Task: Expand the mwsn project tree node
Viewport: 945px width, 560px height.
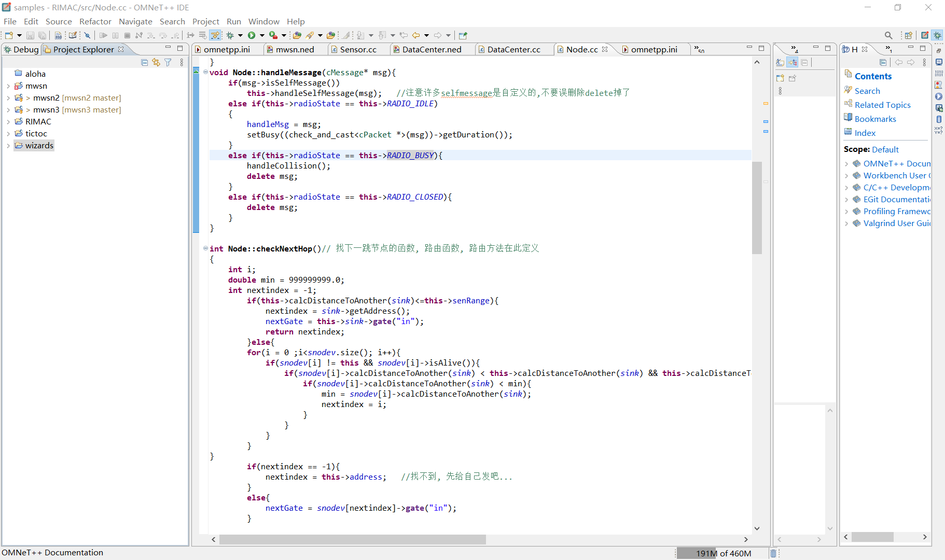Action: point(8,86)
